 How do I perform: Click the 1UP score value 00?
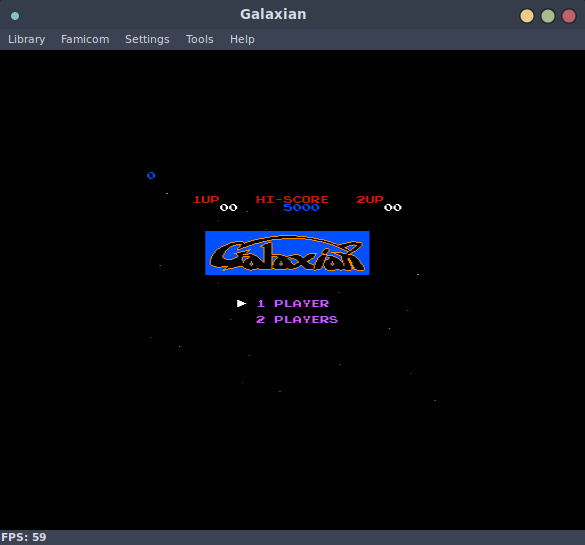[229, 207]
